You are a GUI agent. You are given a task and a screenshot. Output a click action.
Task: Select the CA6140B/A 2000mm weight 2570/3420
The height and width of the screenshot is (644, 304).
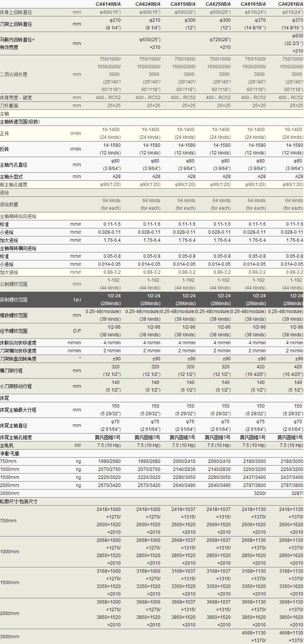(109, 485)
